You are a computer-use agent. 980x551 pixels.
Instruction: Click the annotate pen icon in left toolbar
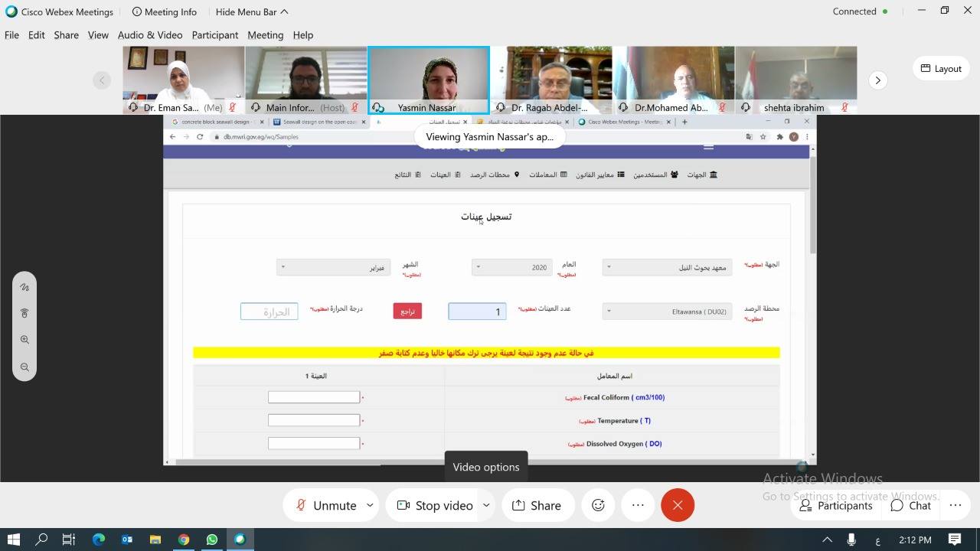(24, 287)
